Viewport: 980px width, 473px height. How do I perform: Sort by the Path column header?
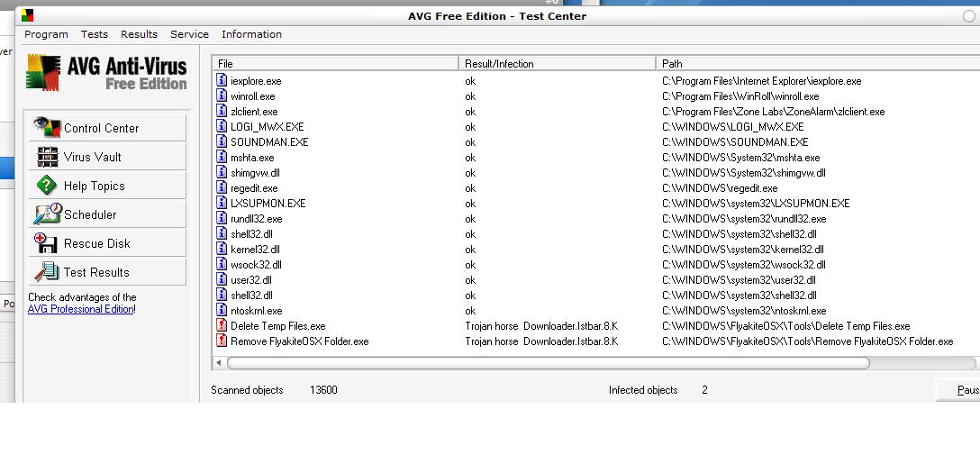pos(818,64)
